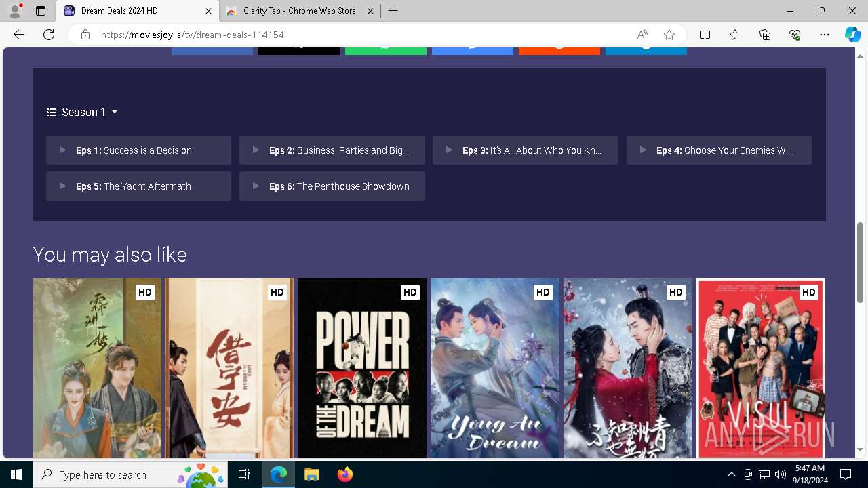Click the scrollbar down arrow

pyautogui.click(x=861, y=449)
